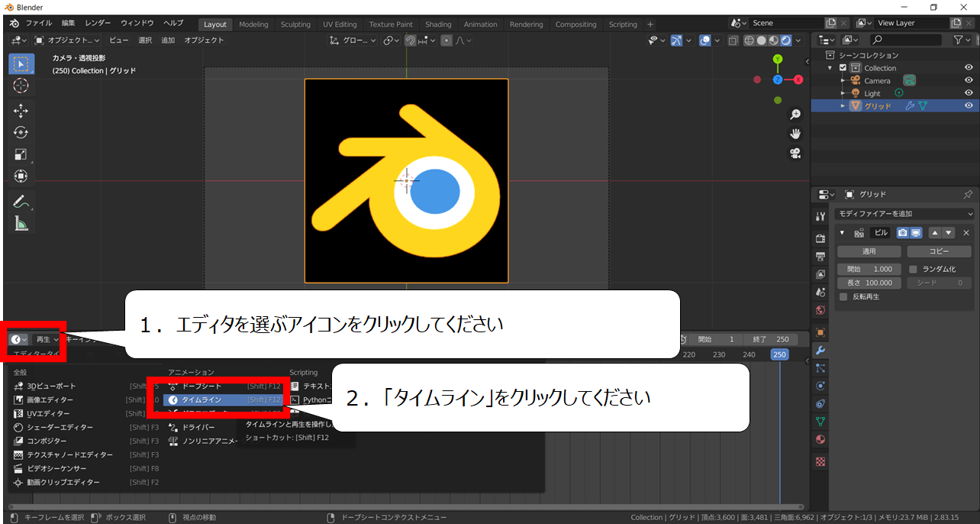Open Scene properties tab

pos(820,293)
